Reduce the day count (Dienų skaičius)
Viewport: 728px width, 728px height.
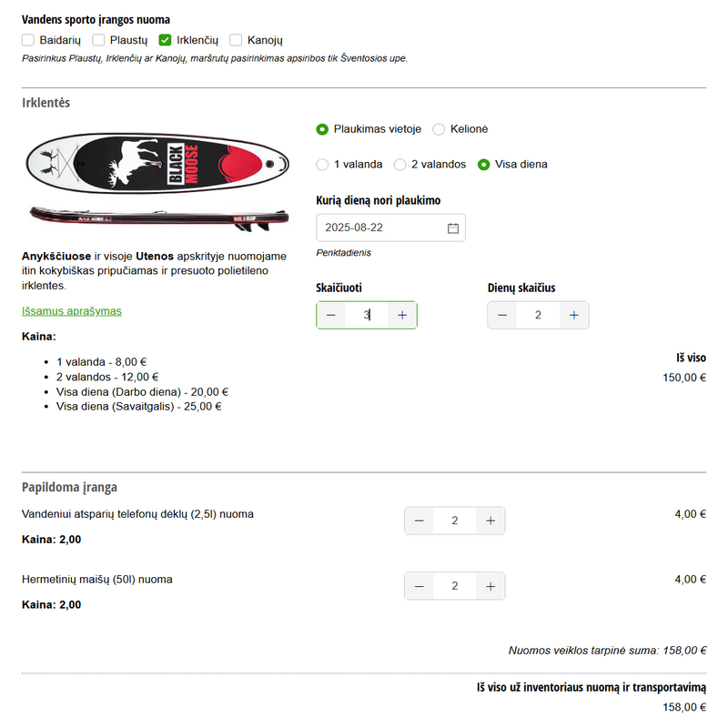tap(502, 315)
